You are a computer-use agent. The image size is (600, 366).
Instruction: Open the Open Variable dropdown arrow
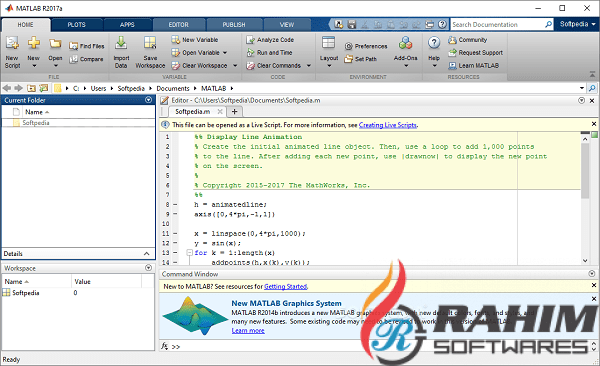(225, 52)
